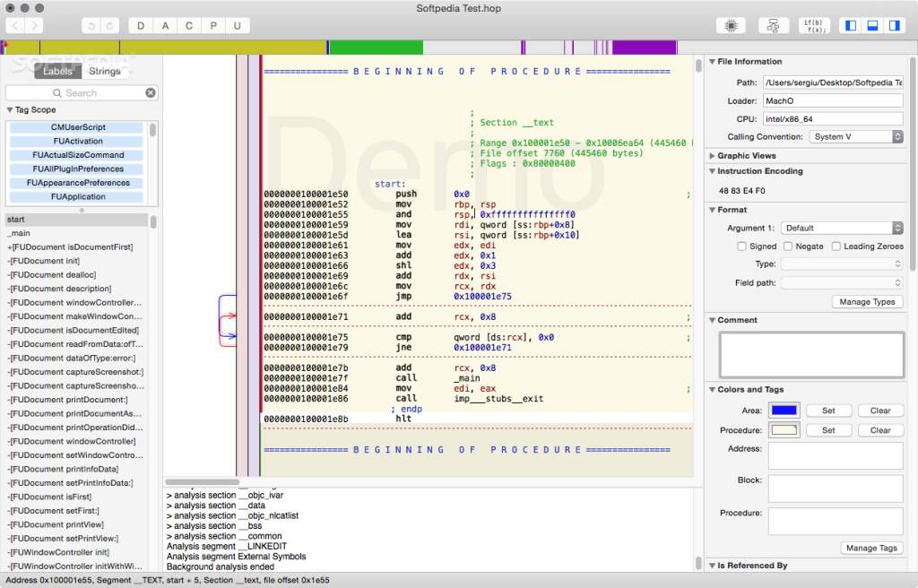Screen dimensions: 918x588
Task: Toggle the left sidebar panel icon
Action: (851, 26)
